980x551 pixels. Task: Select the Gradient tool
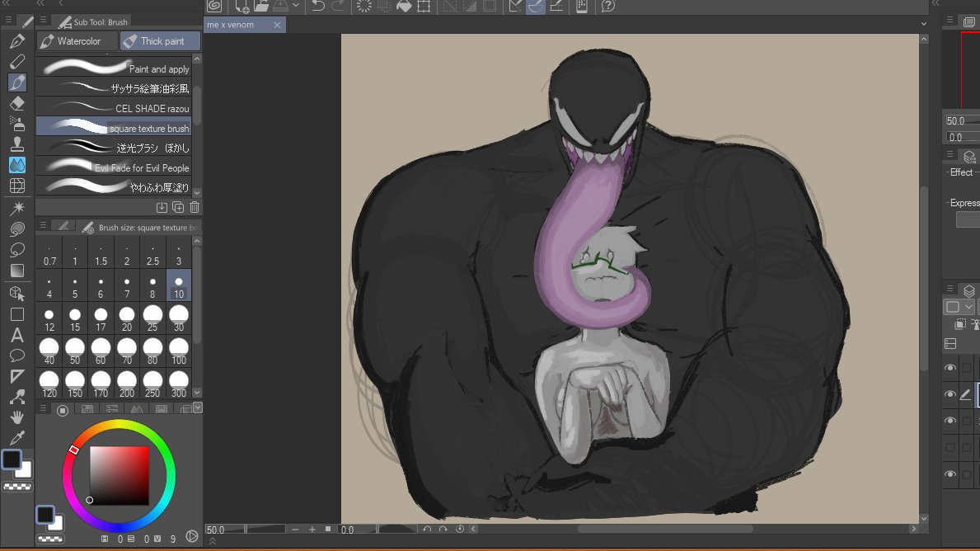(x=16, y=271)
